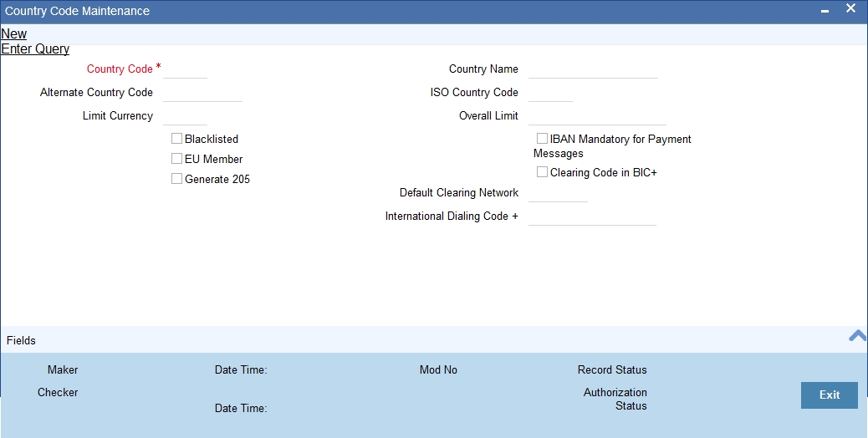
Task: Focus the Country Name input field
Action: pos(593,69)
